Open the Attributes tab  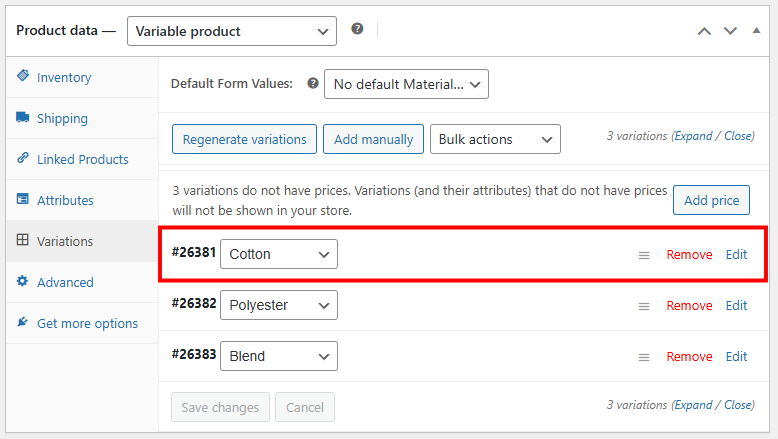click(x=82, y=200)
